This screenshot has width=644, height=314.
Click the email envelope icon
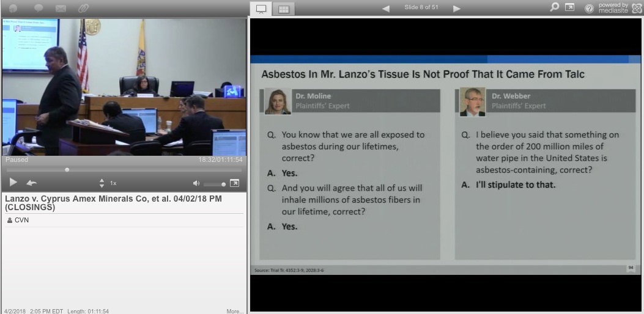(61, 9)
